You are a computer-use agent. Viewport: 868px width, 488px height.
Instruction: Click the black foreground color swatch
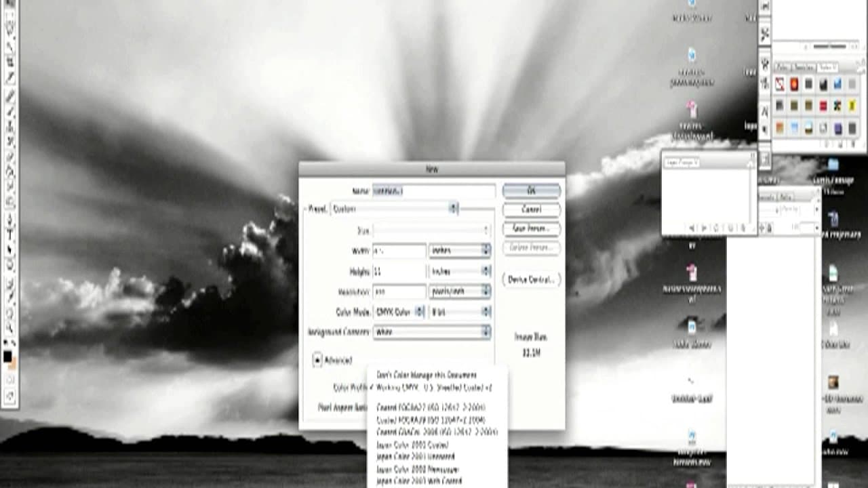7,355
